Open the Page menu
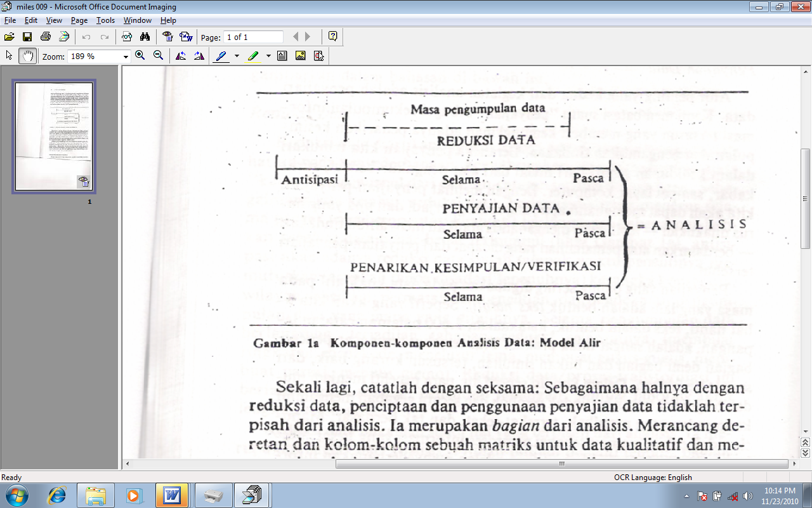The image size is (812, 508). point(79,20)
